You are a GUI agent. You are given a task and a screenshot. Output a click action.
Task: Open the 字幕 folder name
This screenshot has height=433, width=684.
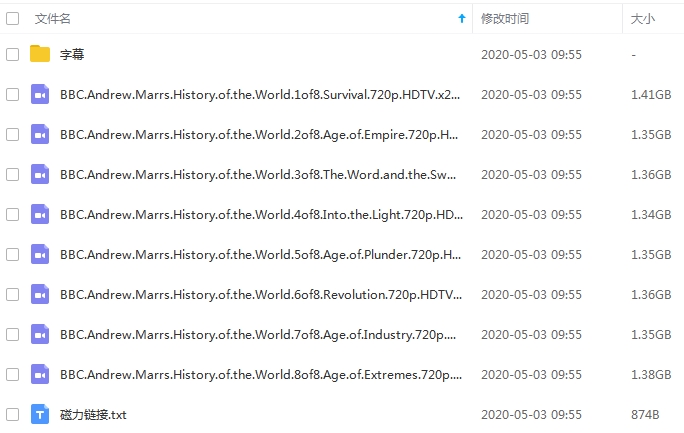72,55
